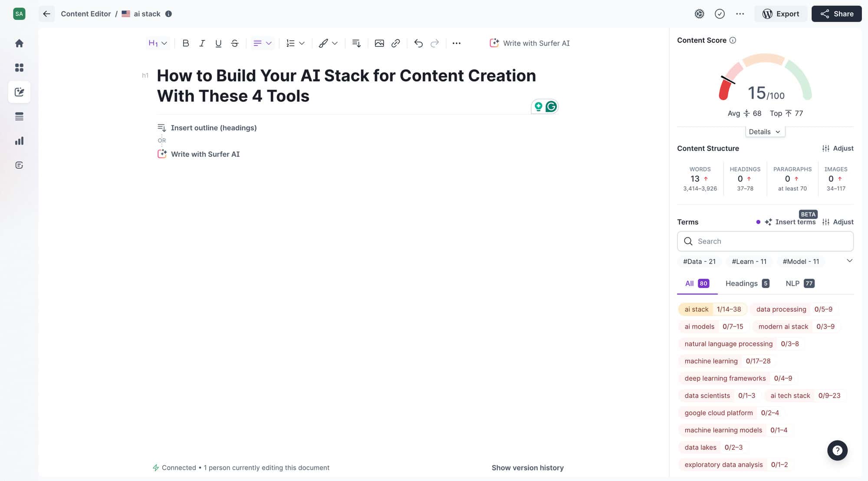The image size is (868, 481).
Task: Click the Content Score info icon
Action: click(x=733, y=40)
